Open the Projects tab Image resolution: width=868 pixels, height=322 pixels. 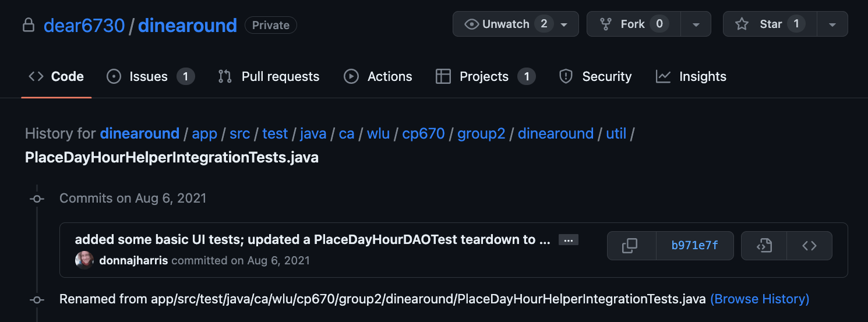(485, 76)
